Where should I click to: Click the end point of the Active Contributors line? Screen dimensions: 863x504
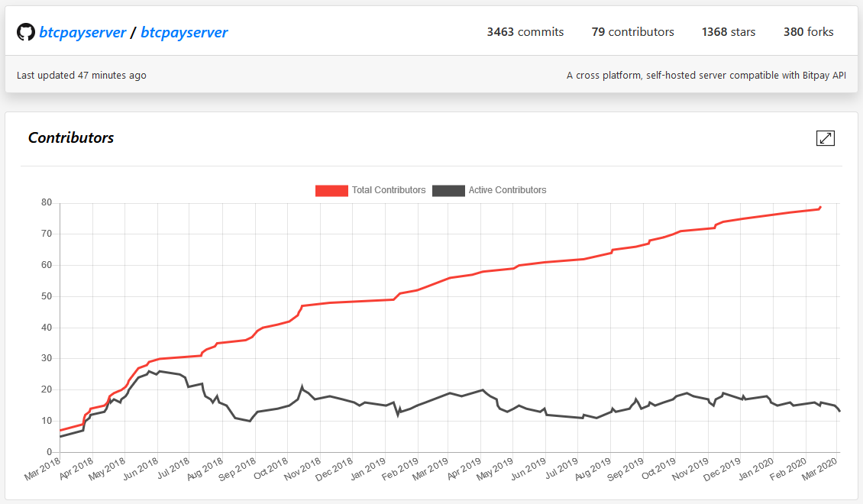click(x=839, y=411)
